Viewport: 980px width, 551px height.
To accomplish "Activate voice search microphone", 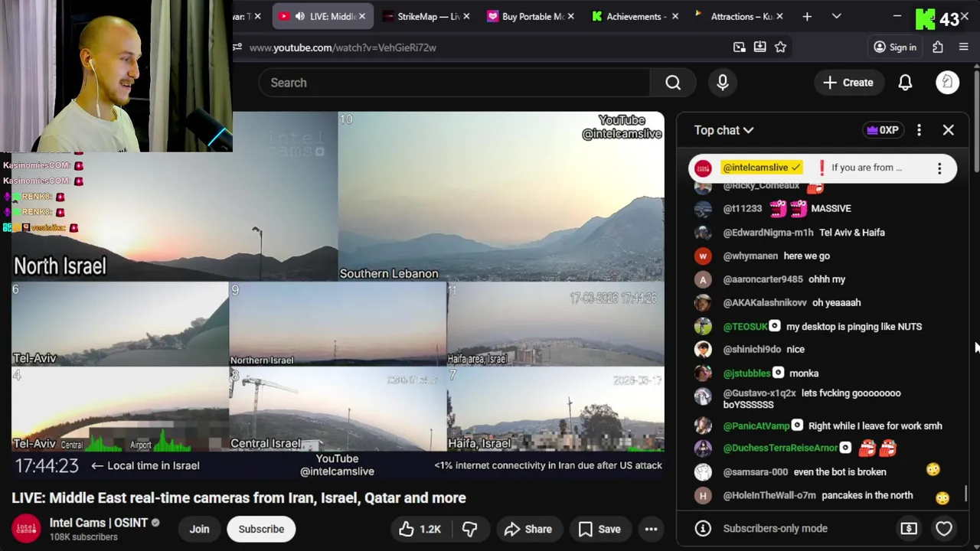I will tap(722, 83).
